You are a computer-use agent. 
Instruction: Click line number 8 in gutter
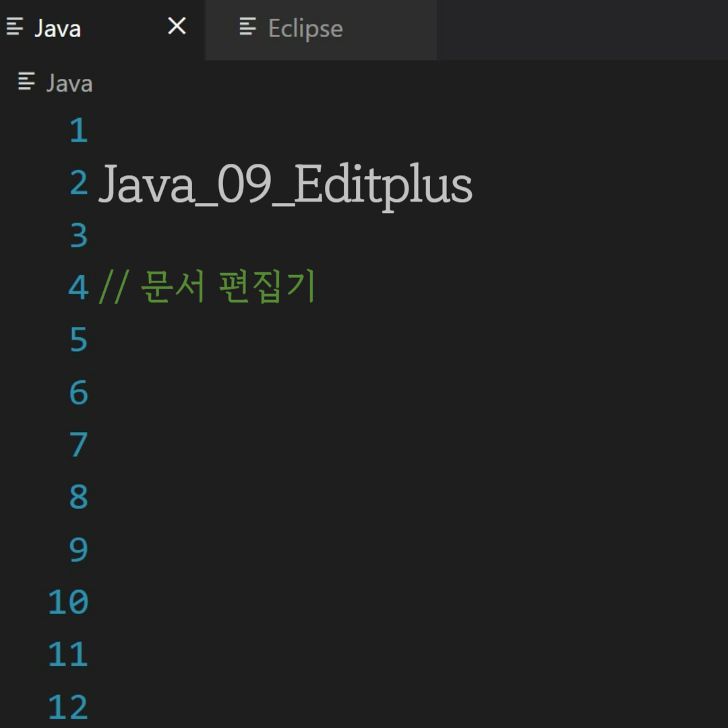click(x=78, y=497)
